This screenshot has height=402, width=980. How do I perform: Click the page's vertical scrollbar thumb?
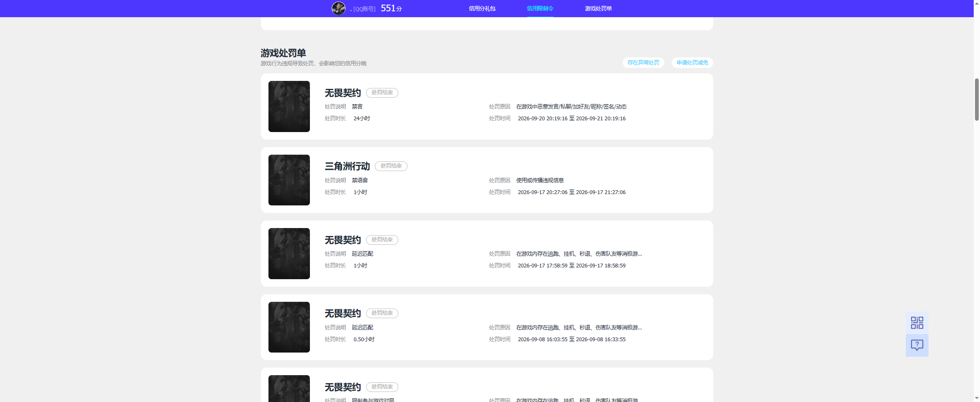(977, 99)
